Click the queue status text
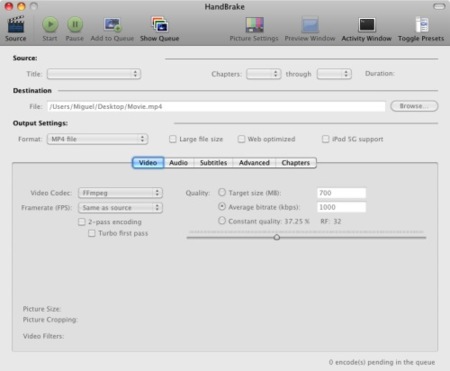Viewport: 450px width, 371px height. click(x=382, y=362)
